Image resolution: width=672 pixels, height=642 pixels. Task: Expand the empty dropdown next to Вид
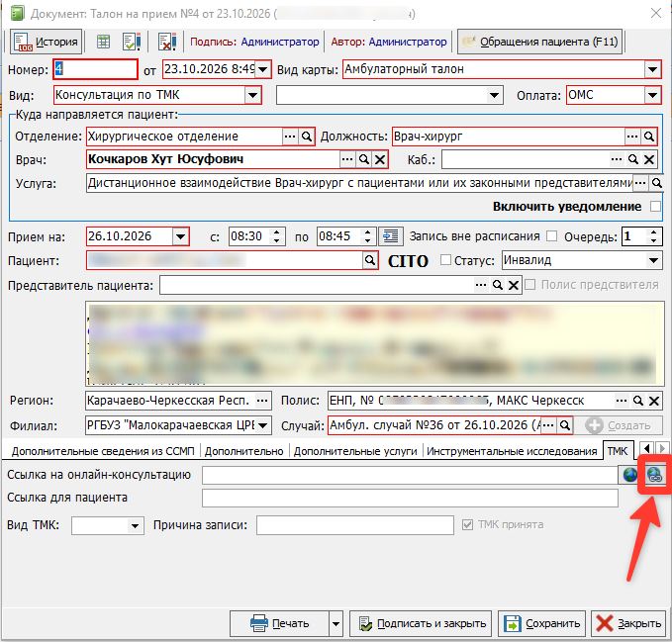[494, 95]
